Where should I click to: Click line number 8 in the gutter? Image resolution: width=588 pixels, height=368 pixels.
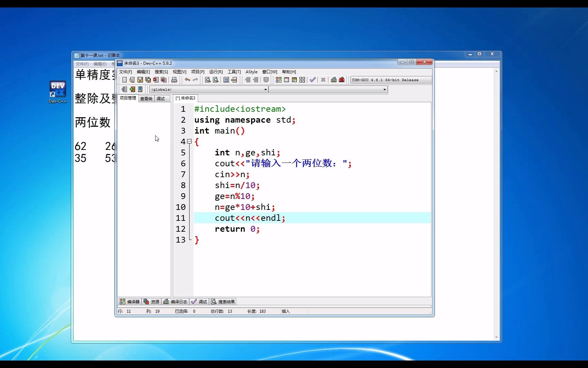[183, 185]
